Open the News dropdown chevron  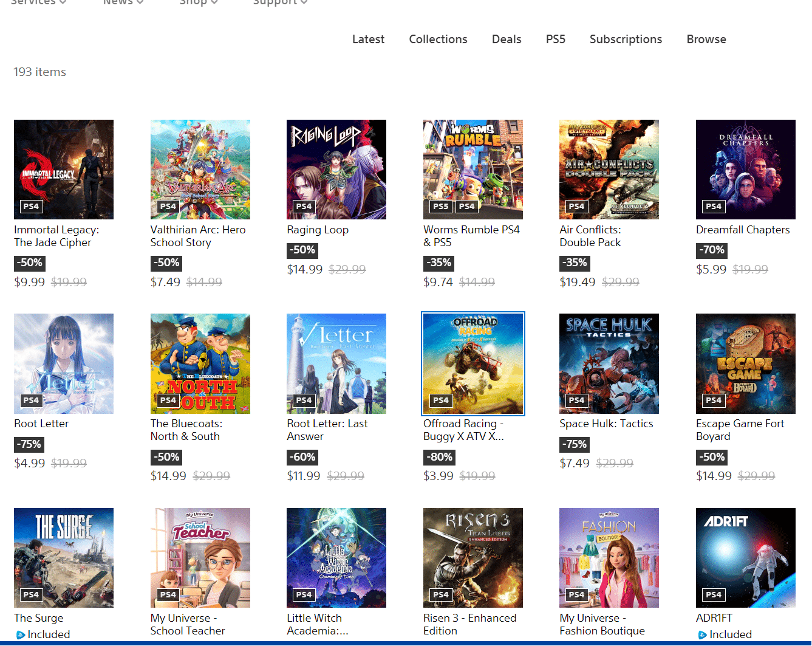point(140,3)
